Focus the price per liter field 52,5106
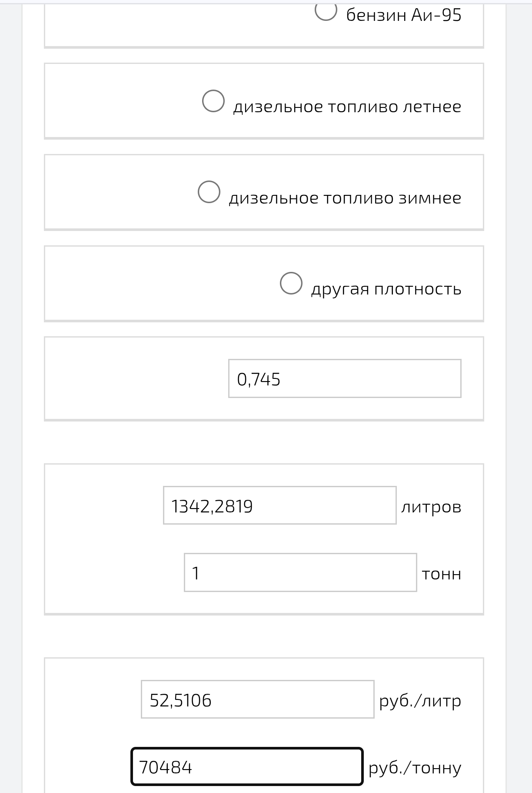 tap(257, 699)
